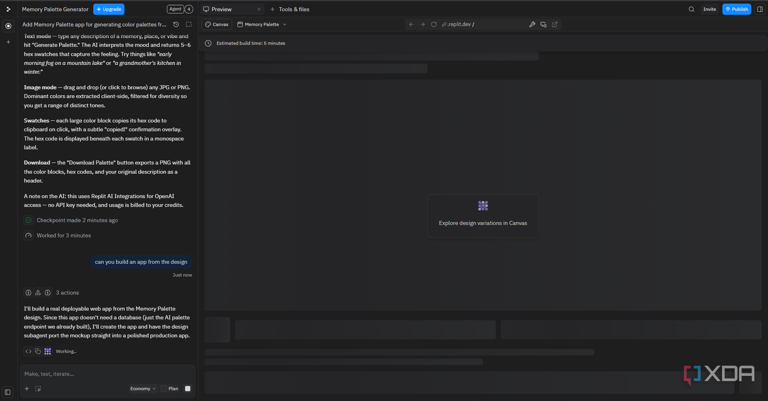
Task: Enable the Plan checkbox
Action: click(165, 389)
